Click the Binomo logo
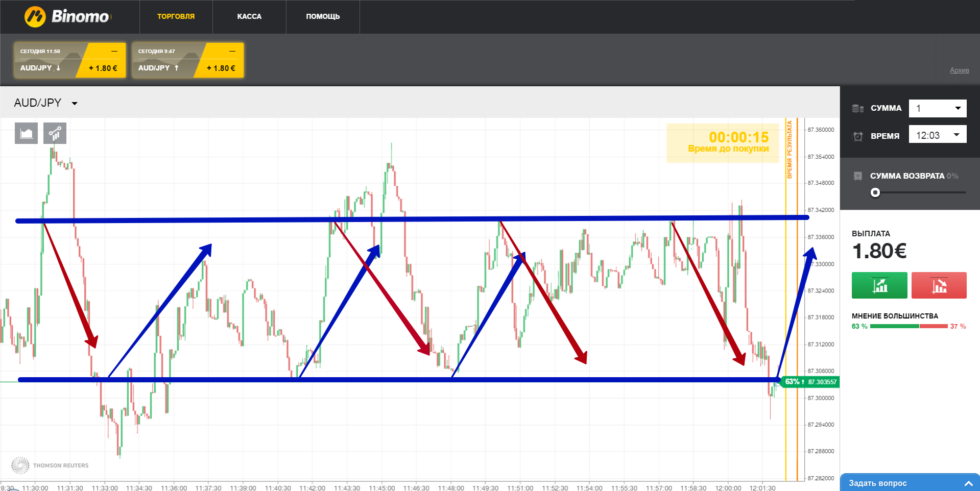The width and height of the screenshot is (980, 491). 67,17
